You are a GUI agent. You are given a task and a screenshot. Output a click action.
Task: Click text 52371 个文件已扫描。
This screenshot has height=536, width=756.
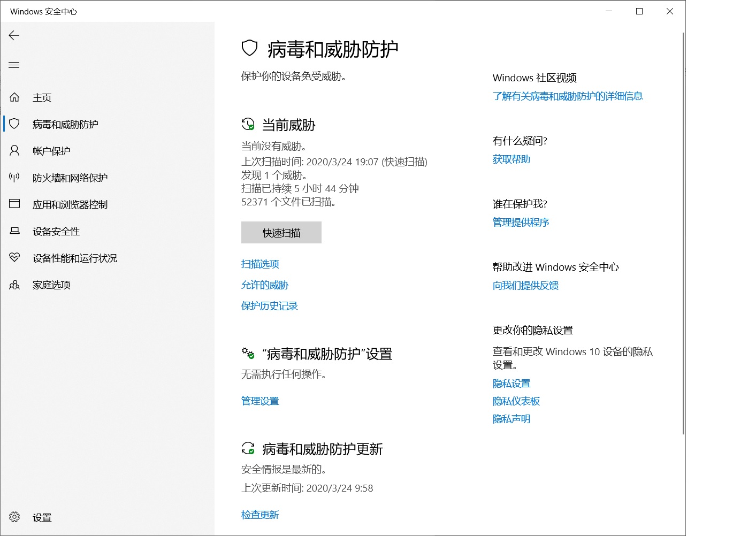tap(288, 202)
